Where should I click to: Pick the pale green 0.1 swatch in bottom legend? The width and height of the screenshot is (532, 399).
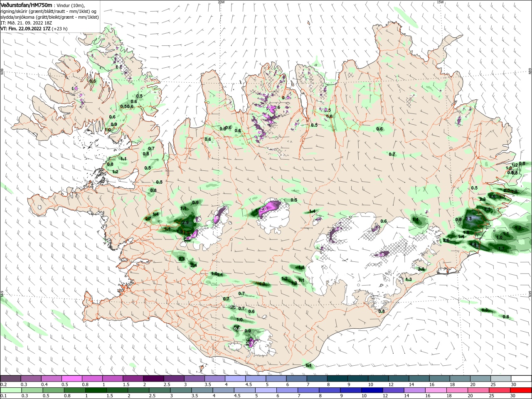tap(11, 390)
